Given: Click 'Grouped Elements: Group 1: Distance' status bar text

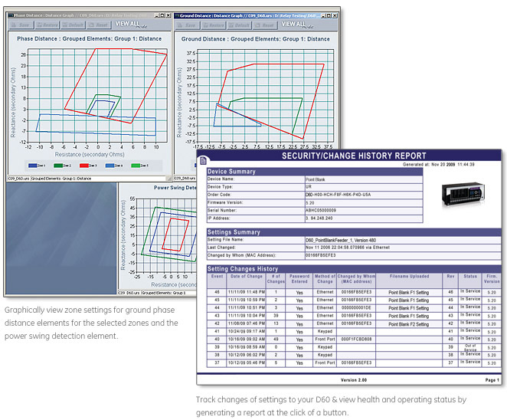Looking at the screenshot, I should tap(61, 179).
